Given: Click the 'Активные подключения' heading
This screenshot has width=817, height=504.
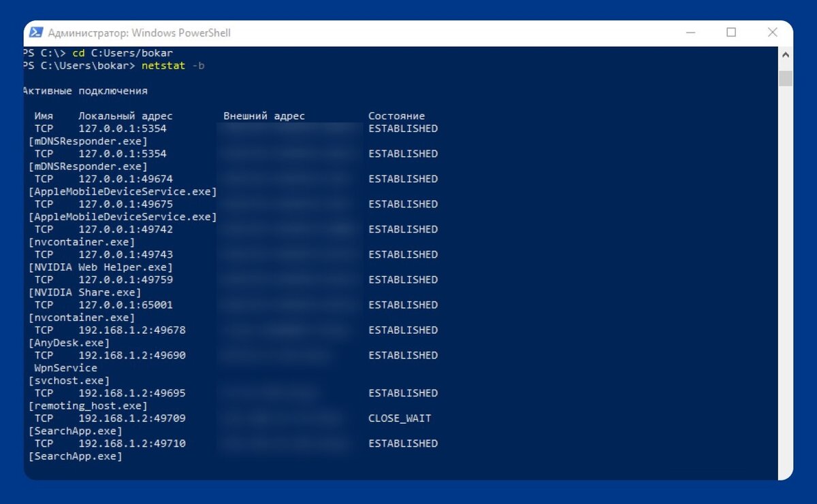Looking at the screenshot, I should click(85, 91).
